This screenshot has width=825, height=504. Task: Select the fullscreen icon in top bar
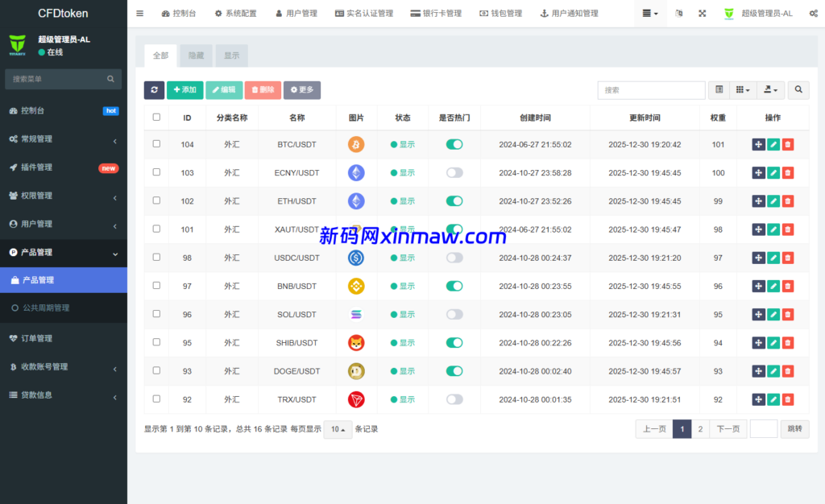point(703,13)
